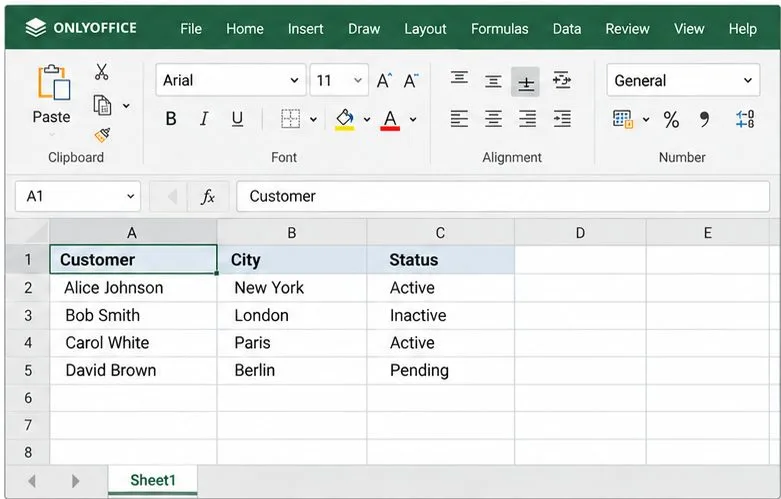Screen dimensions: 781x499
Task: Click the Wrap text icon
Action: coord(562,80)
